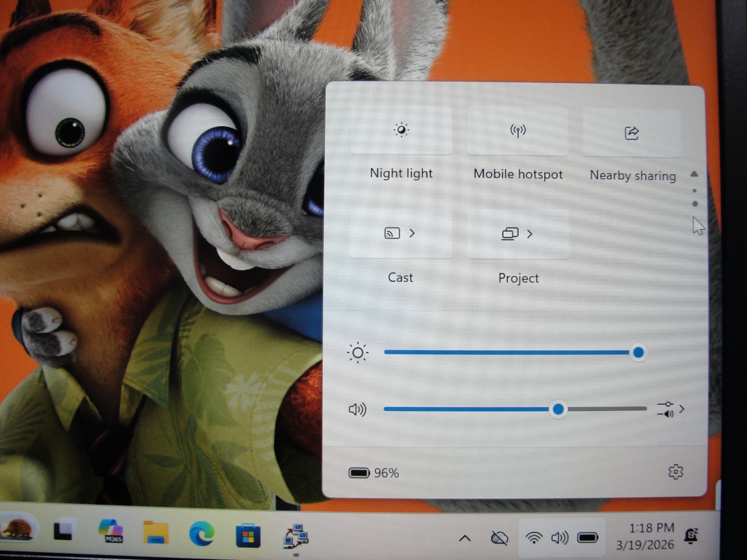The image size is (747, 560).
Task: Mute sound via speaker icon beside volume slider
Action: [x=358, y=410]
